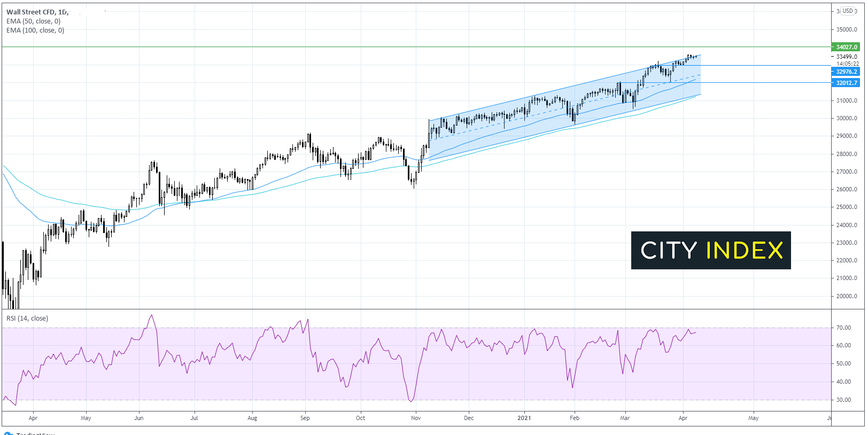
Task: Click the 2021 label on time axis
Action: pos(524,418)
